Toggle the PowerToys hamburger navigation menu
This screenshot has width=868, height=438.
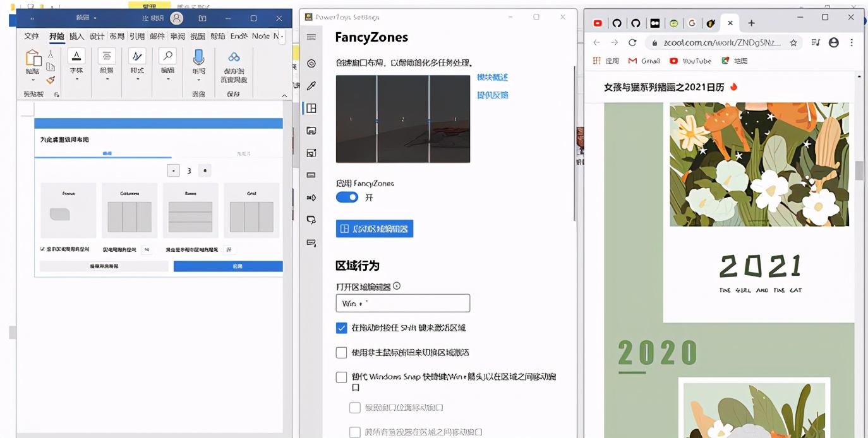click(x=311, y=37)
